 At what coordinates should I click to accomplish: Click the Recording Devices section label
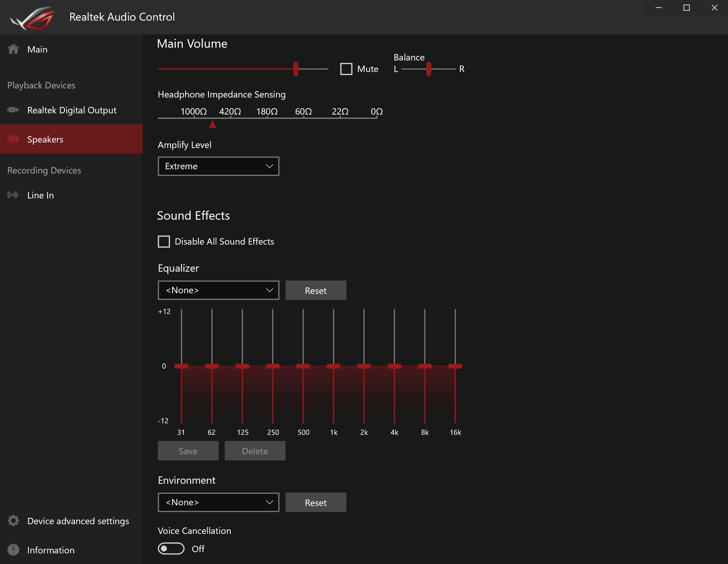[44, 170]
